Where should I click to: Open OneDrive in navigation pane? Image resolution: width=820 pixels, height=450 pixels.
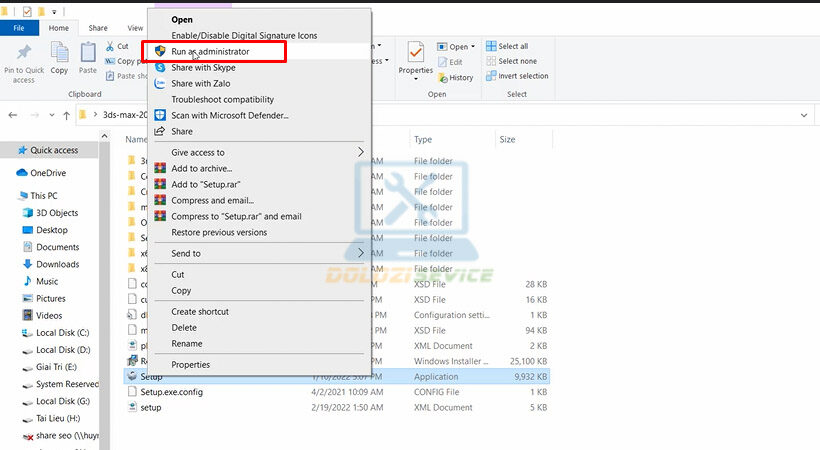point(42,173)
